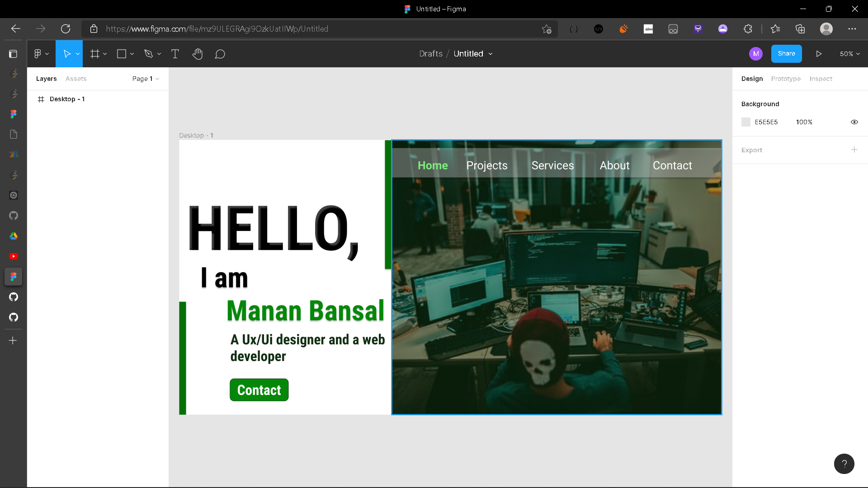Click the E5E5E5 background color swatch
868x488 pixels.
pos(746,122)
